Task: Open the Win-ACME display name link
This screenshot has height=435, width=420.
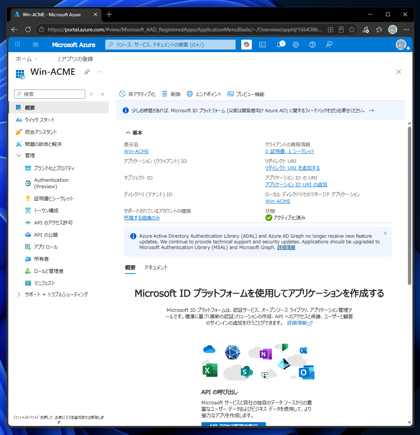Action: point(136,151)
